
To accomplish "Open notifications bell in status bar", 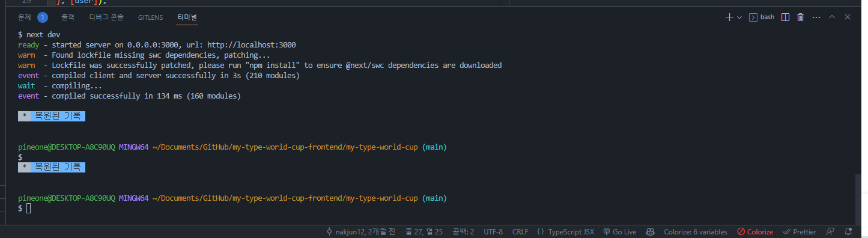I will tap(848, 232).
